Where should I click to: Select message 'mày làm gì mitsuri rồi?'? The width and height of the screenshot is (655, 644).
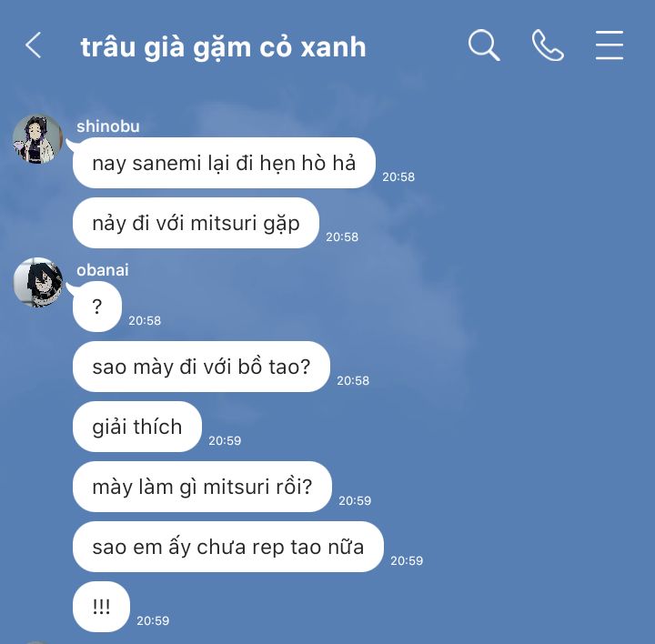[x=202, y=487]
